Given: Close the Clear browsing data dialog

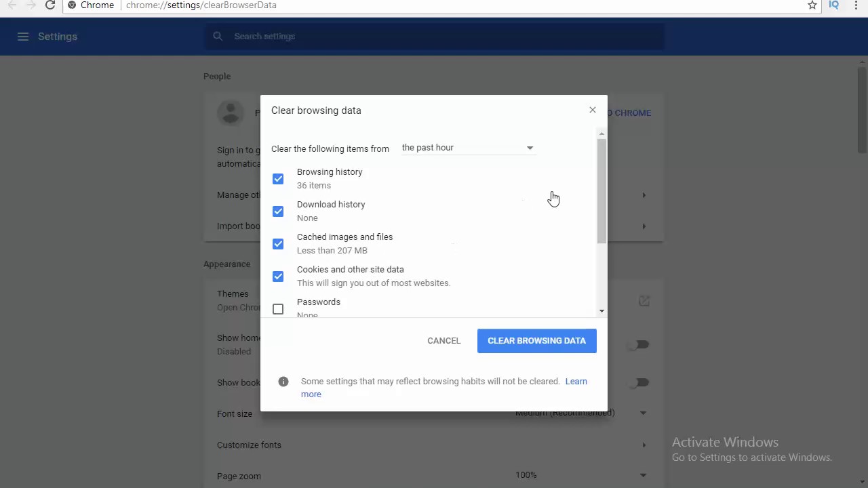Looking at the screenshot, I should point(593,110).
